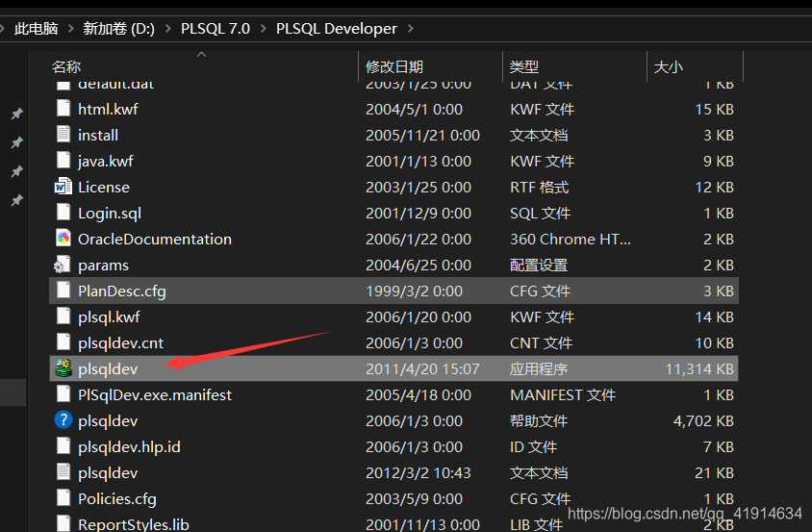Click the ReportStyles.lib file icon
Screen dimensions: 812x532
(63, 523)
